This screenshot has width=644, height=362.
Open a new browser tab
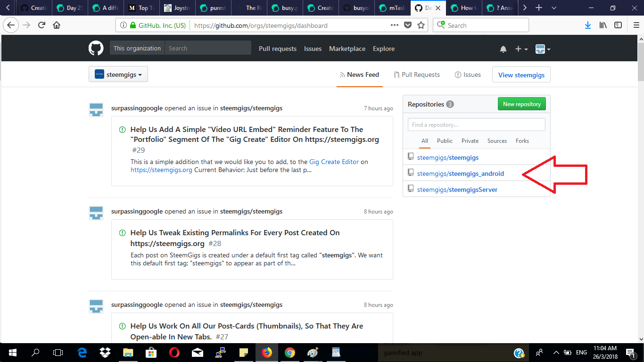tap(539, 8)
